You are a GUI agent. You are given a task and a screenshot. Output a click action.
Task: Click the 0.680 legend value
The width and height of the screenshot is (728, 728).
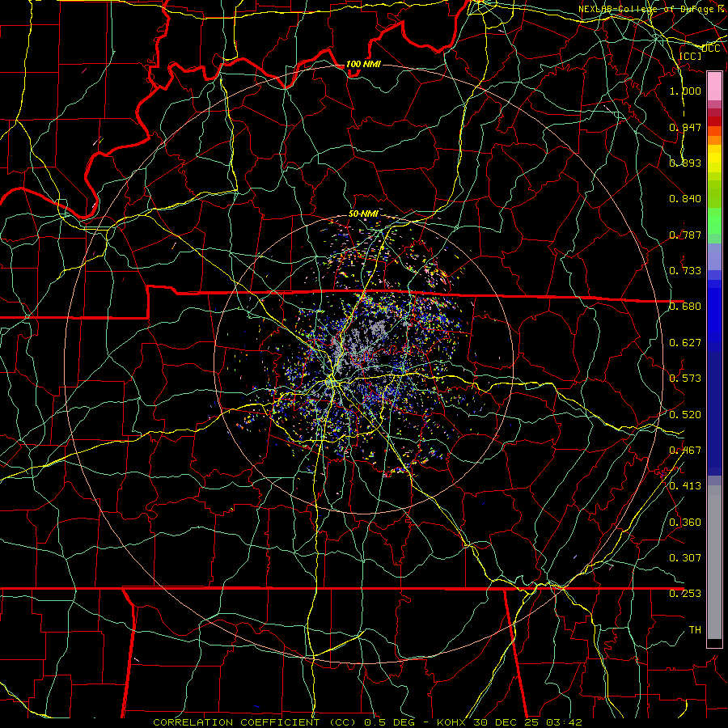pos(685,307)
